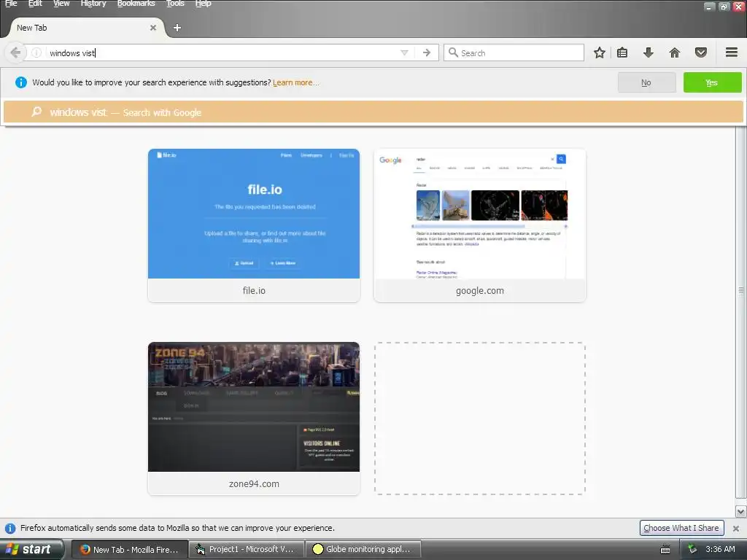
Task: Bookmark this page with the star
Action: click(600, 52)
